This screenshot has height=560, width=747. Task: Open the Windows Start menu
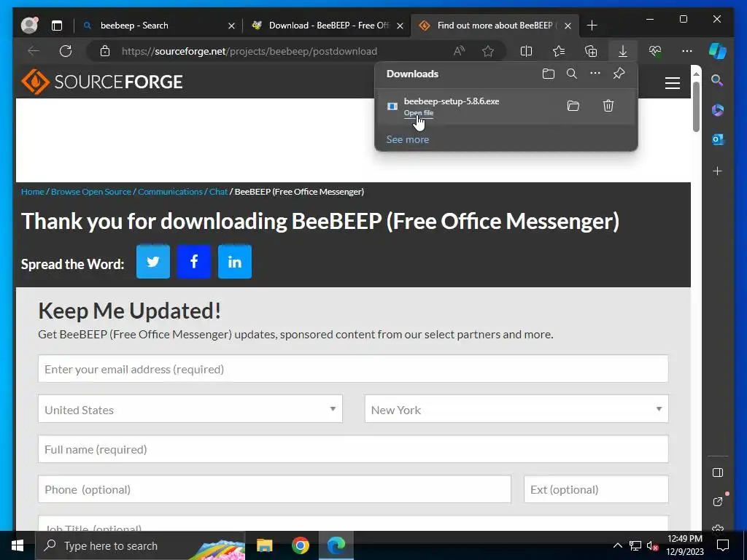pos(18,545)
